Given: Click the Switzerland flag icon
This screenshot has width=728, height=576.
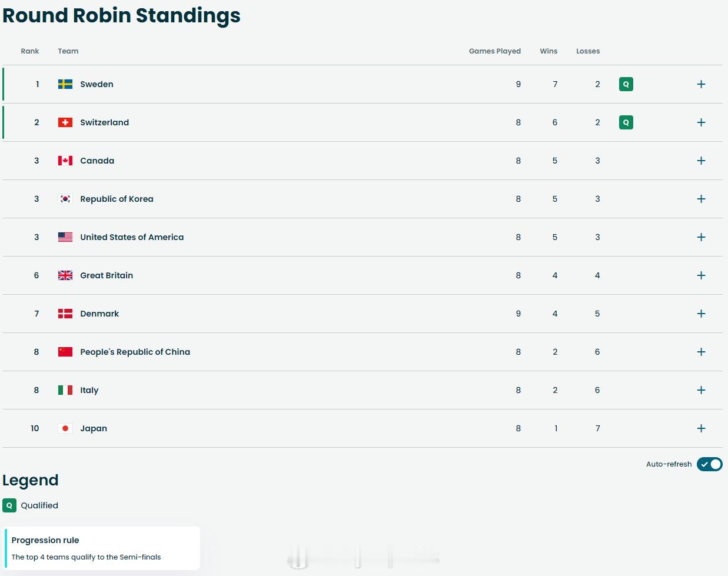Looking at the screenshot, I should tap(65, 122).
